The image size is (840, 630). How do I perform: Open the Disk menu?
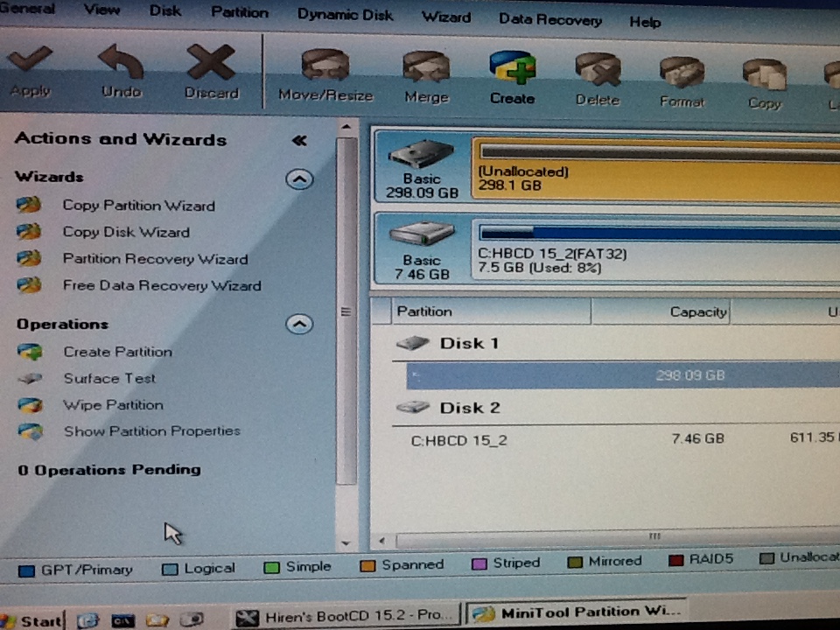[x=165, y=10]
